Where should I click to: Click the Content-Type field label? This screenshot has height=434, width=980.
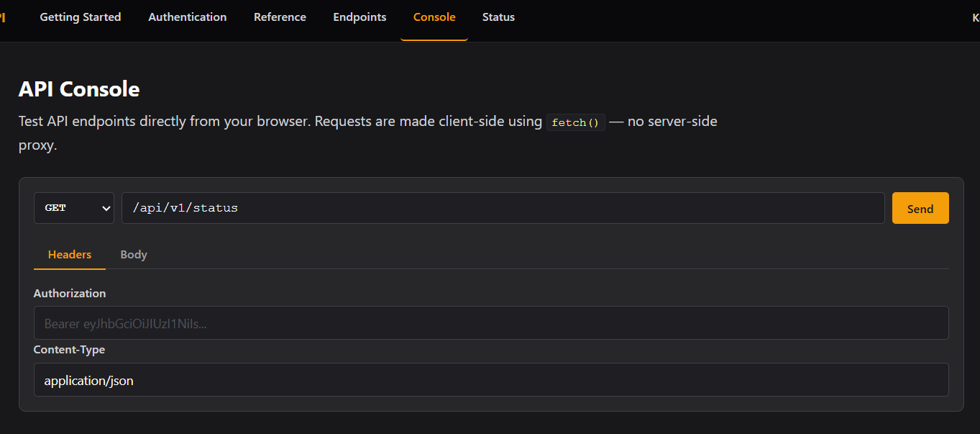(69, 350)
